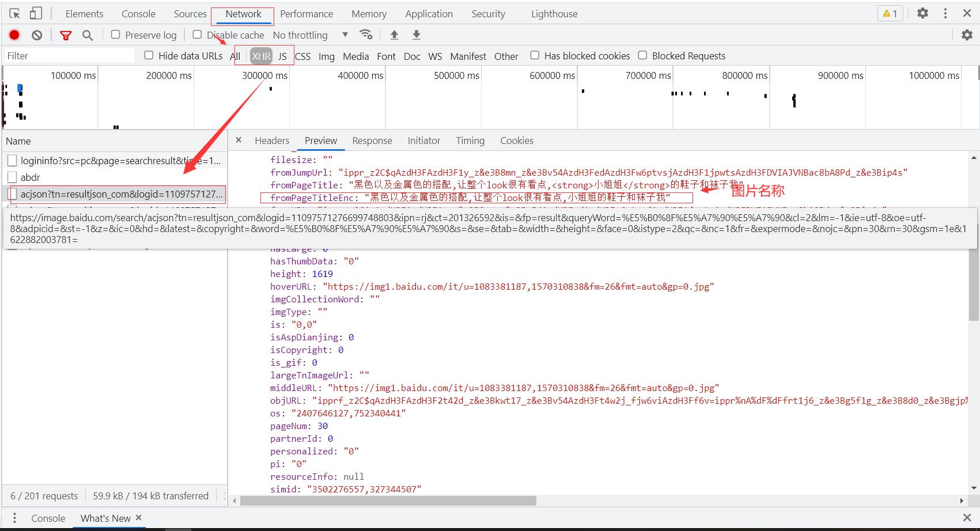Check Has blocked cookies filter
Screen dimensions: 980x531
(535, 55)
